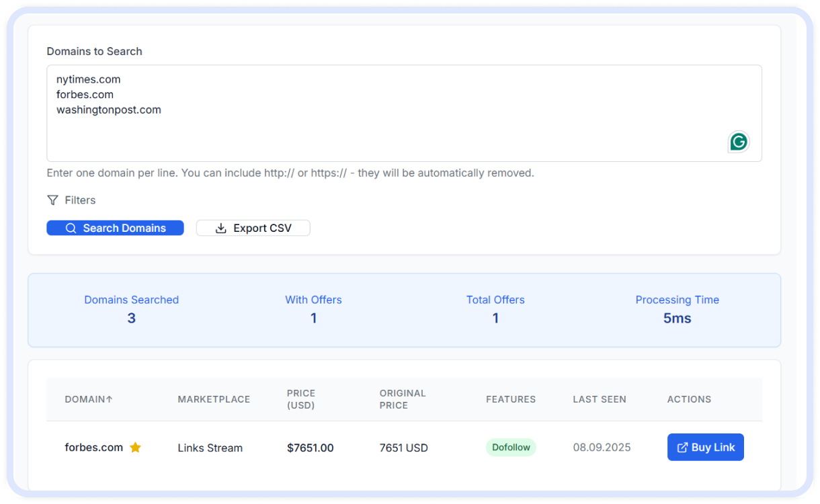Click the Search Domains button
Image resolution: width=820 pixels, height=504 pixels.
tap(115, 228)
